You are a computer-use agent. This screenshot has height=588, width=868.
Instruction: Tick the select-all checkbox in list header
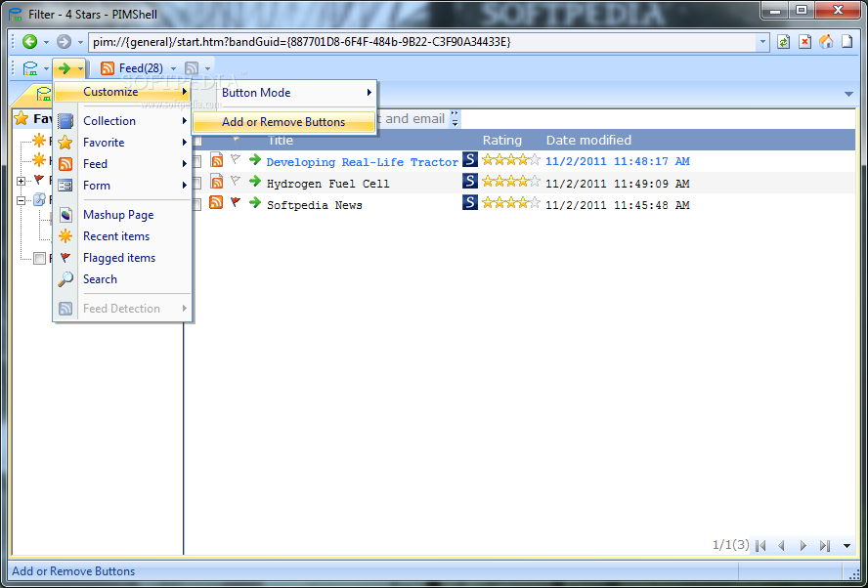coord(197,141)
